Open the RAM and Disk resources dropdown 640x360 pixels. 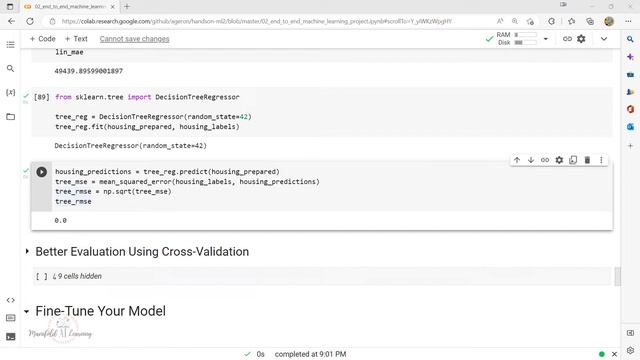546,39
